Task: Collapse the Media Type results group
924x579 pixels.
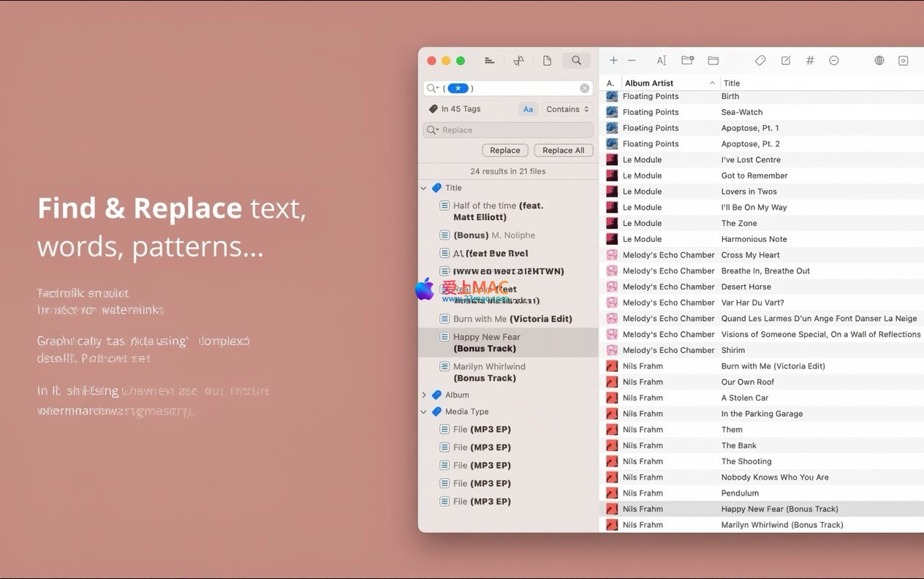Action: 424,412
